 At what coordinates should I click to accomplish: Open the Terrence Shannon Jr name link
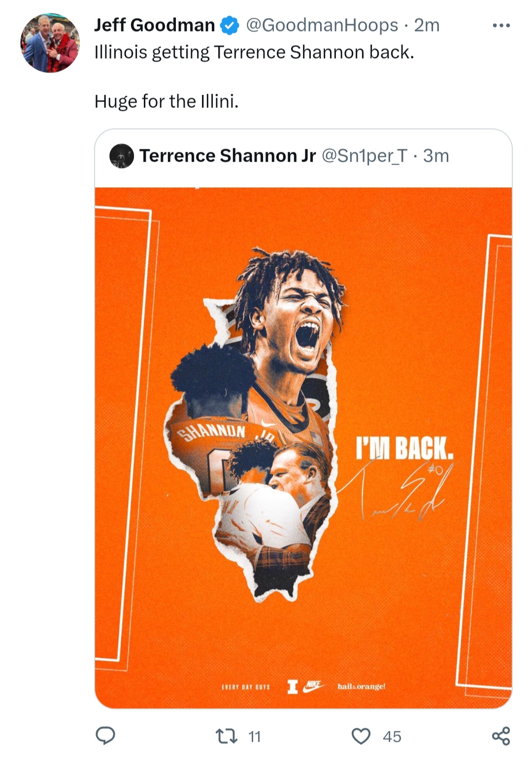pos(227,156)
